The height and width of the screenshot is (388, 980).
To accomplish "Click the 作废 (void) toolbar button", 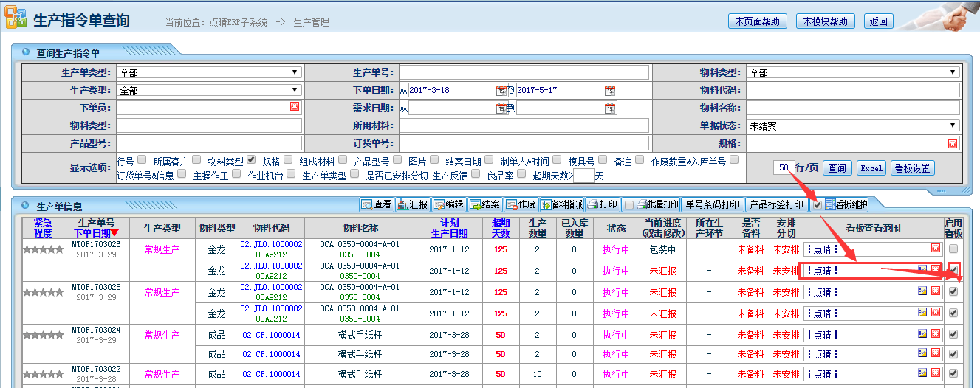I will (x=521, y=204).
